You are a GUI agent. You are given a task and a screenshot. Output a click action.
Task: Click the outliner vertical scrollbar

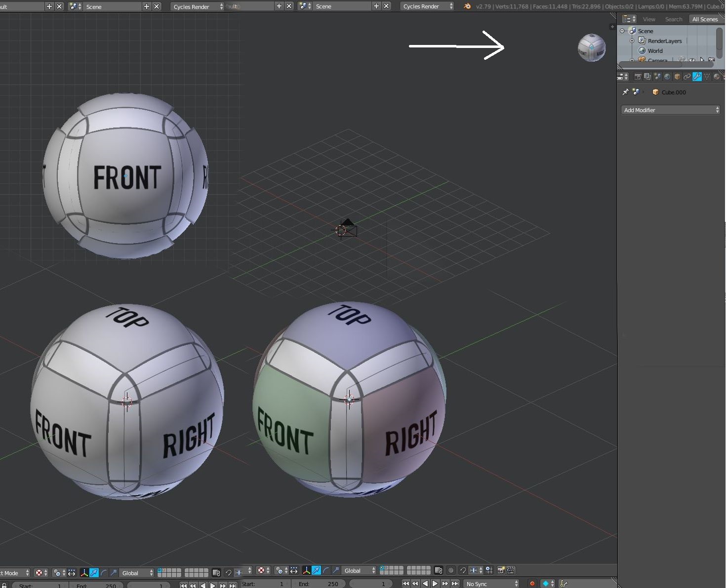720,42
